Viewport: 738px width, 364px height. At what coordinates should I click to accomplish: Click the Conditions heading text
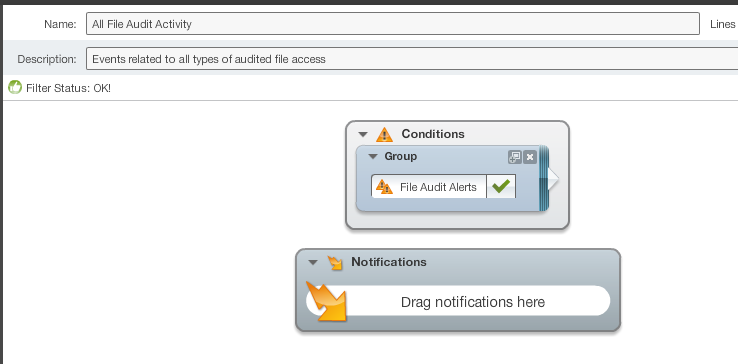point(433,134)
